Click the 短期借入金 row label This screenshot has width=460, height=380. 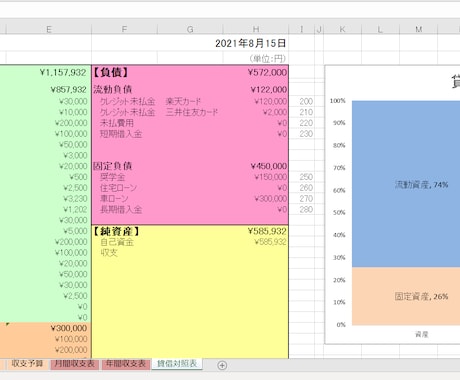tap(121, 134)
